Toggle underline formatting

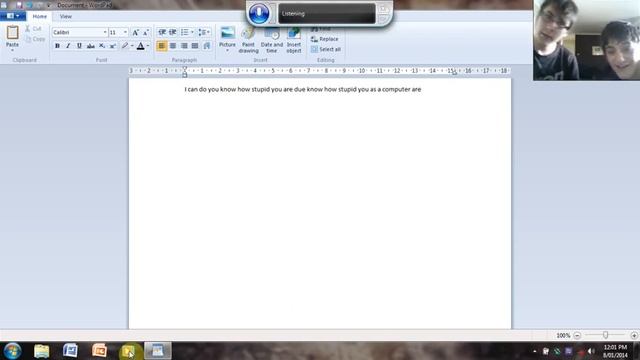tap(79, 46)
